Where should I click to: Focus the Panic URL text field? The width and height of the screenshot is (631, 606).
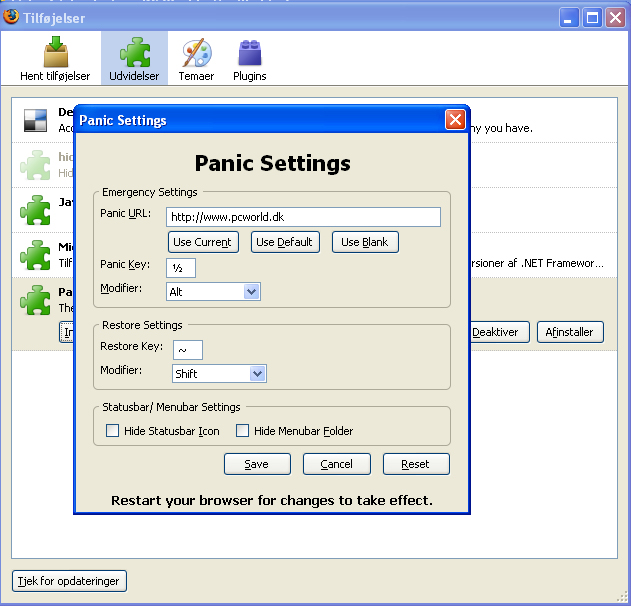303,217
